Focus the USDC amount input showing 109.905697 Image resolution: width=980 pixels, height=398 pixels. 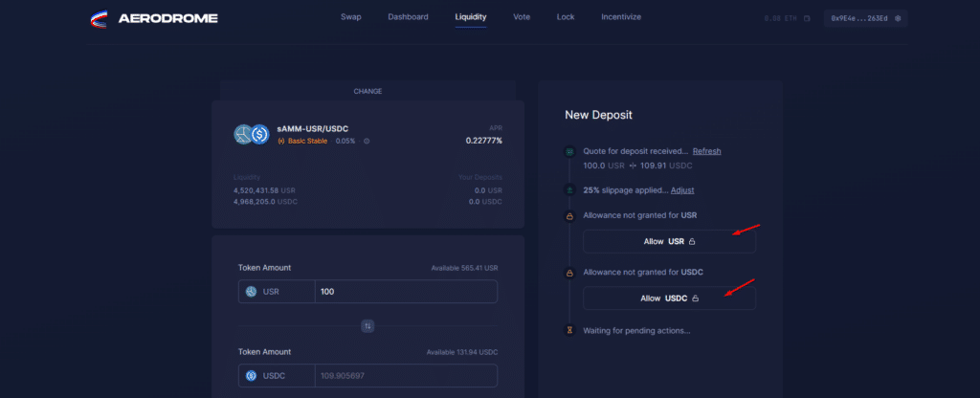406,375
